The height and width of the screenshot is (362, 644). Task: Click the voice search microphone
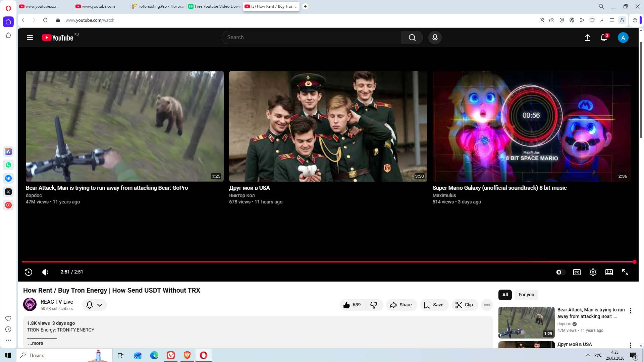[435, 38]
